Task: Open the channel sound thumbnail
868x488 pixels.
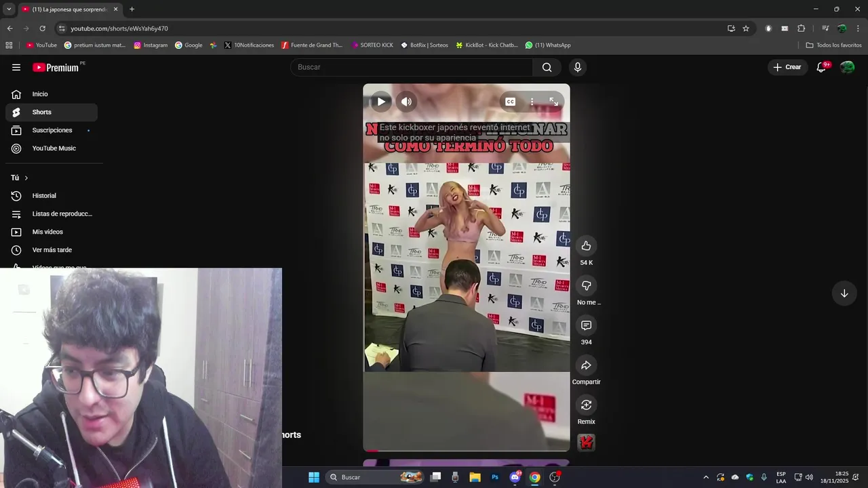Action: pos(586,443)
